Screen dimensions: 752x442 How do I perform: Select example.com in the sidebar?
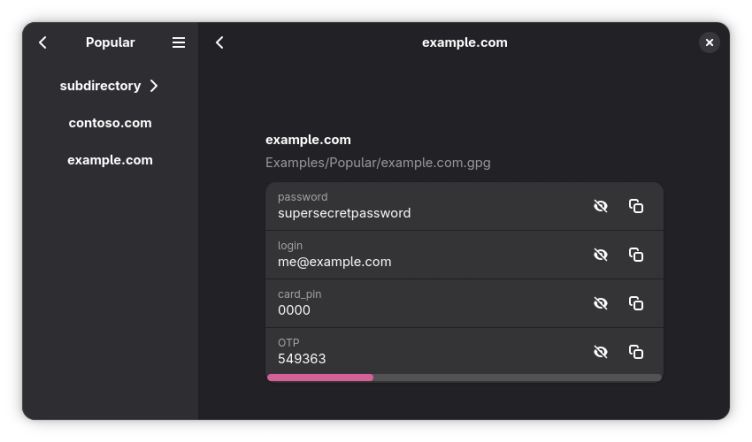pyautogui.click(x=110, y=160)
